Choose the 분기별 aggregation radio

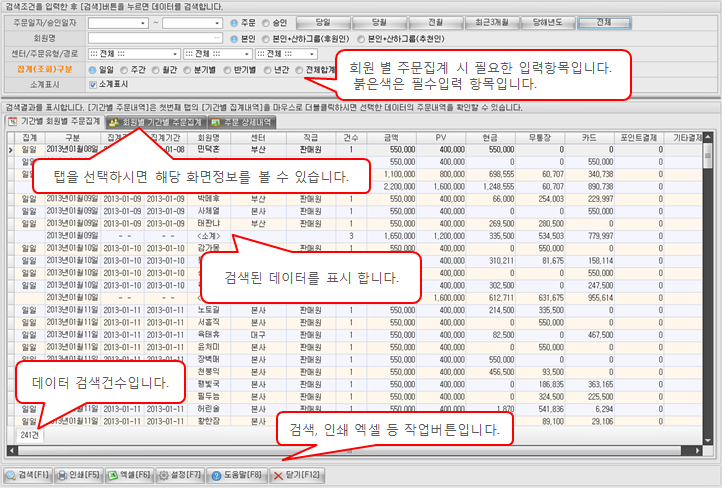point(187,70)
